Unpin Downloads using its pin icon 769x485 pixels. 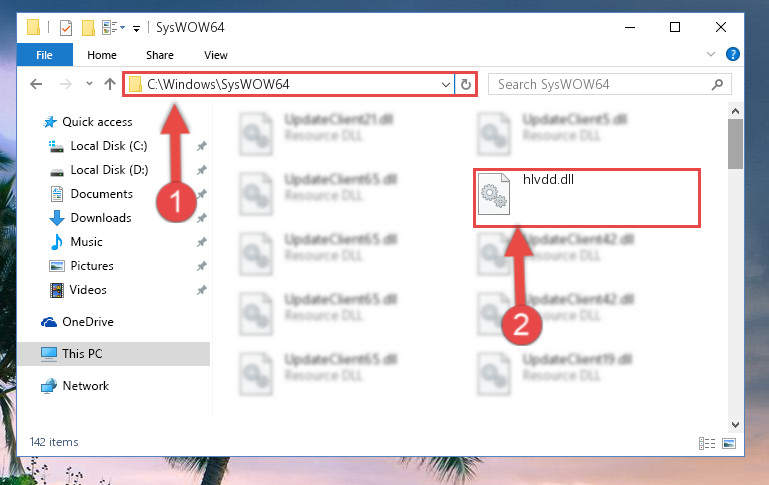[x=202, y=218]
